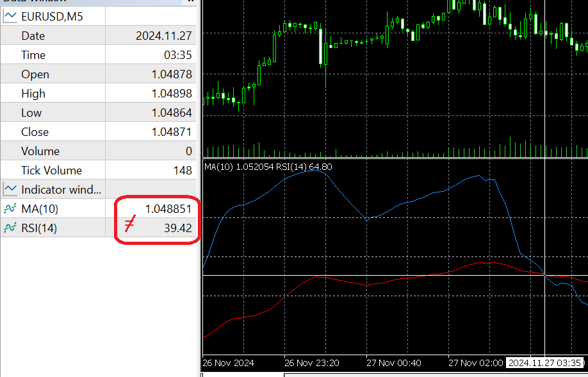The height and width of the screenshot is (377, 588).
Task: Click the MA(10) indicator icon
Action: click(10, 209)
